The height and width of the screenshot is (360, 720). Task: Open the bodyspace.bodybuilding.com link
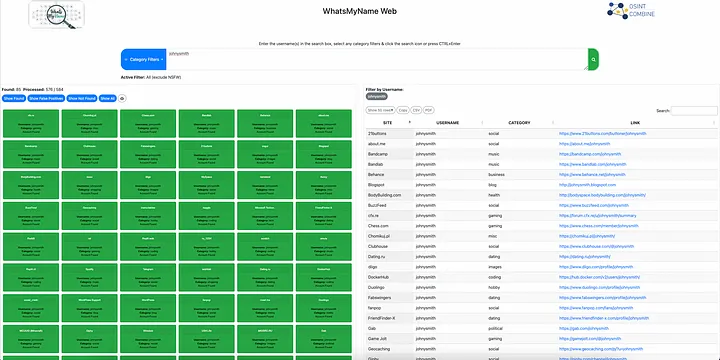[x=602, y=195]
